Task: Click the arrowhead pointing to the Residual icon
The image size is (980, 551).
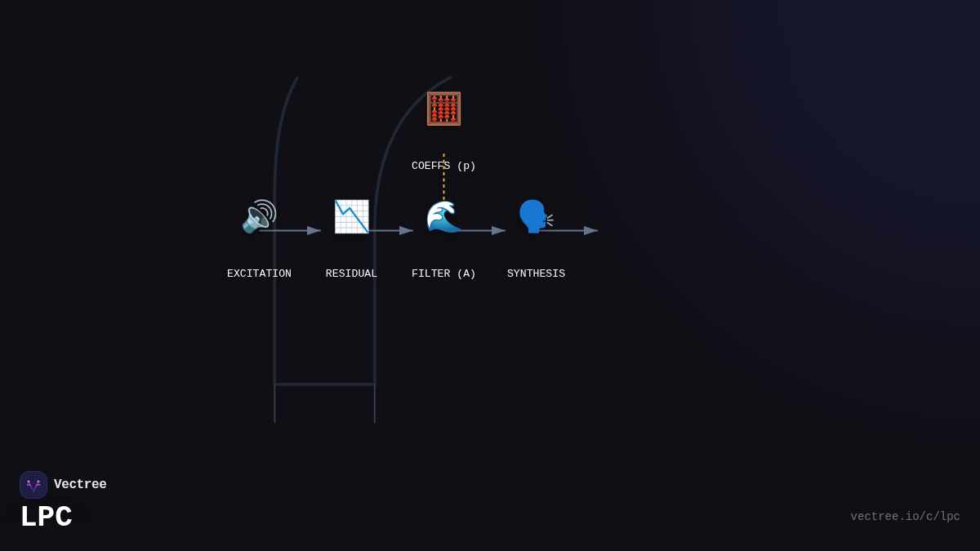Action: (x=314, y=231)
